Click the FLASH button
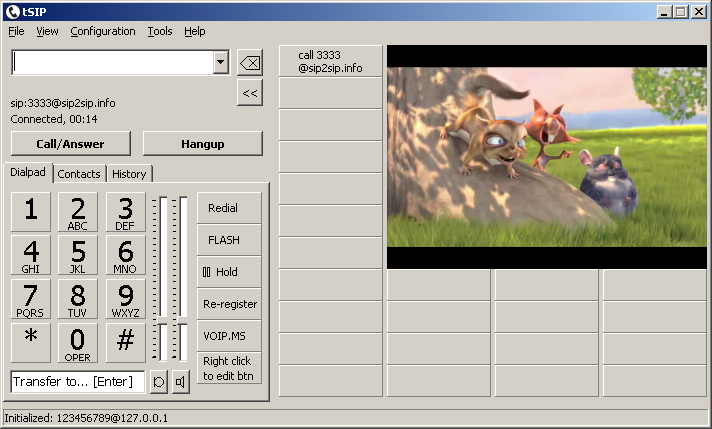712x429 pixels. pos(229,240)
